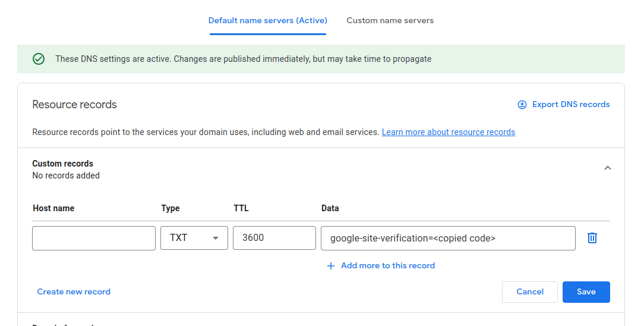This screenshot has height=326, width=644.
Task: Click the green checkmark icon in the banner
Action: [39, 59]
